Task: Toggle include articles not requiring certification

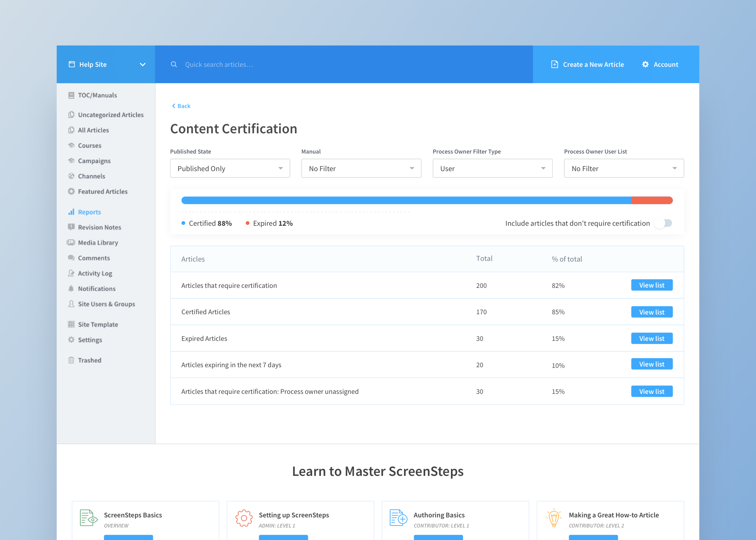Action: coord(664,223)
